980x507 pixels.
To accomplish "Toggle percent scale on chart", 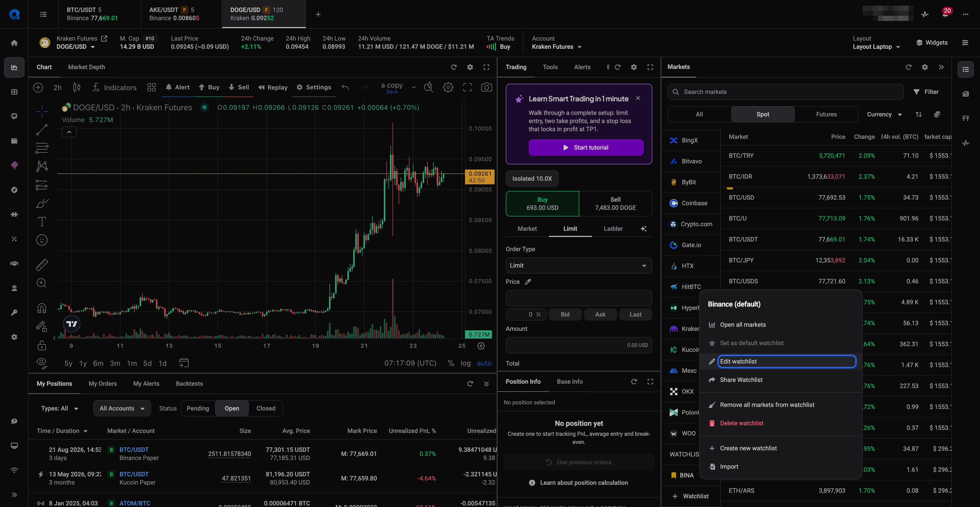I will coord(451,363).
